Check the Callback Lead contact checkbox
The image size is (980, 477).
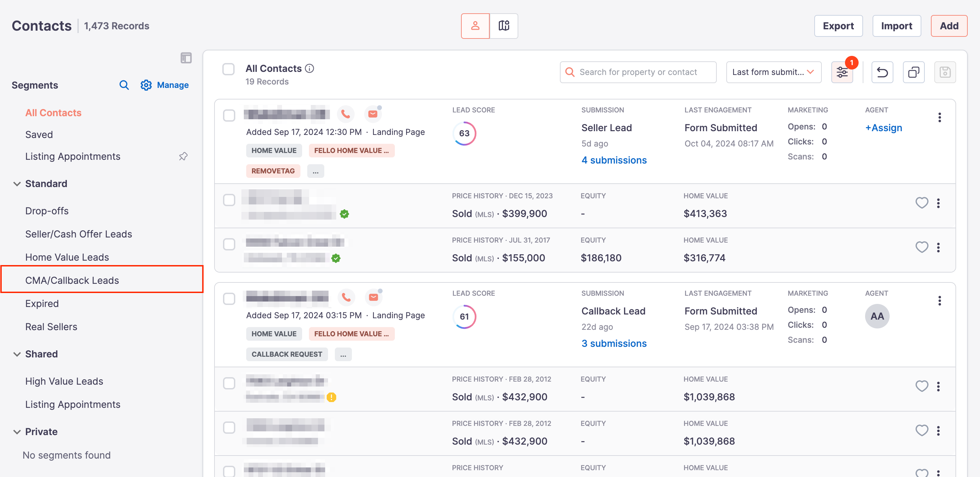(229, 298)
